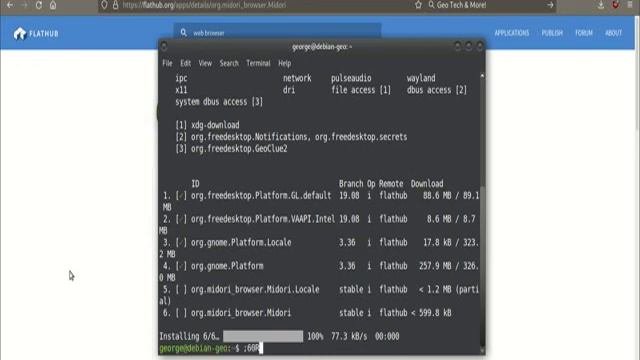This screenshot has width=640, height=360.
Task: Minimize the terminal window
Action: click(458, 47)
